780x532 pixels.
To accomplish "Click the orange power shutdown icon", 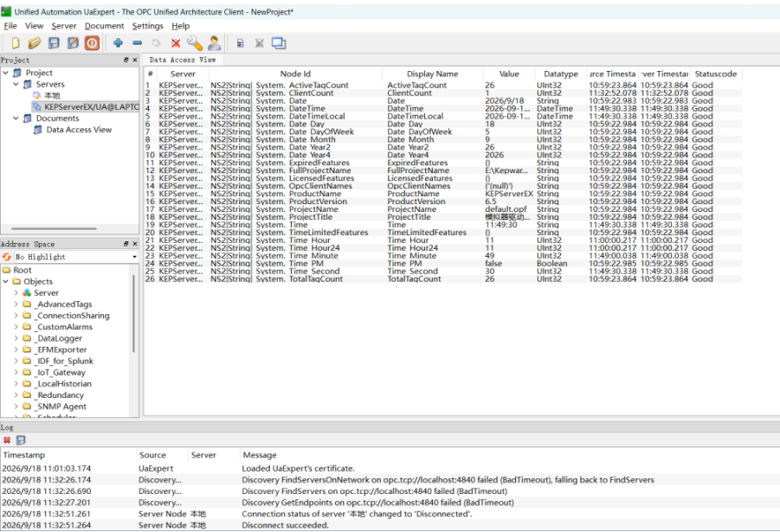I will [x=92, y=43].
